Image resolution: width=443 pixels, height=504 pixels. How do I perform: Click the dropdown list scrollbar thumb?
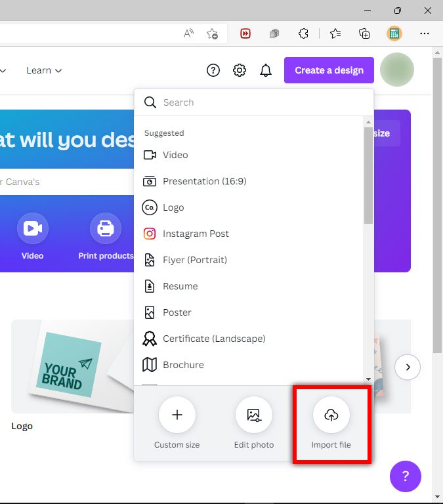point(368,175)
